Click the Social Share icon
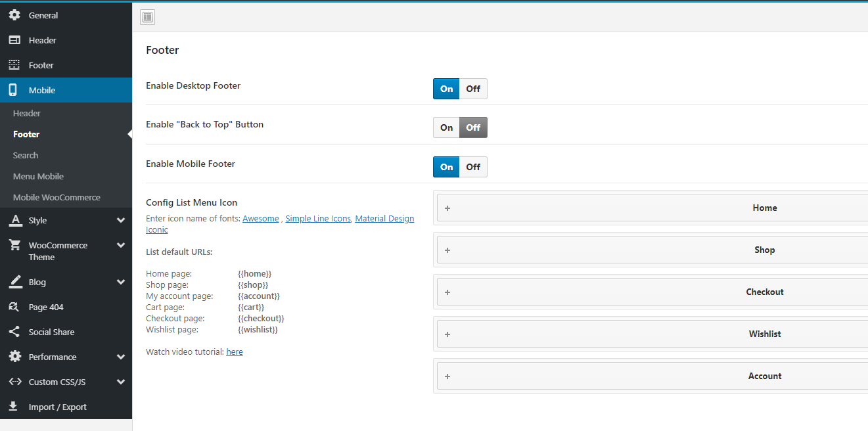The height and width of the screenshot is (431, 868). pos(14,332)
